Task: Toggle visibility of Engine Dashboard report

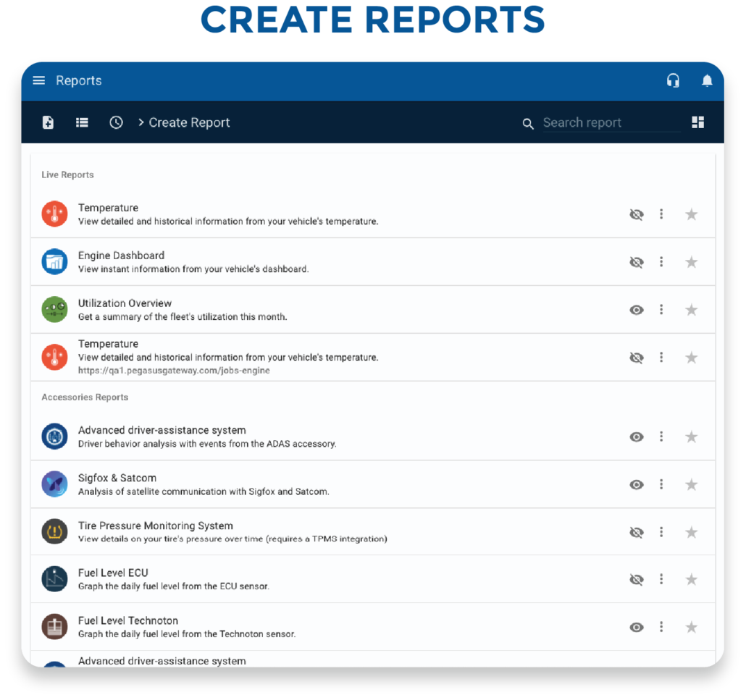Action: (637, 262)
